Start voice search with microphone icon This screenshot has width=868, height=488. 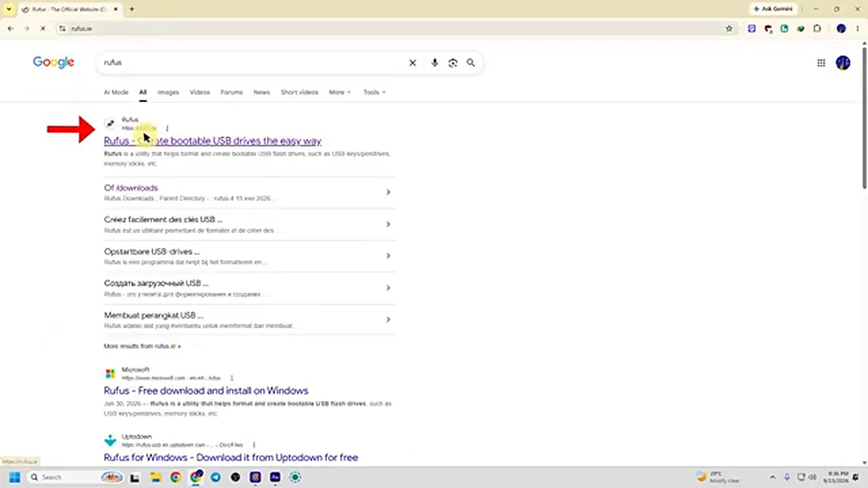[435, 62]
